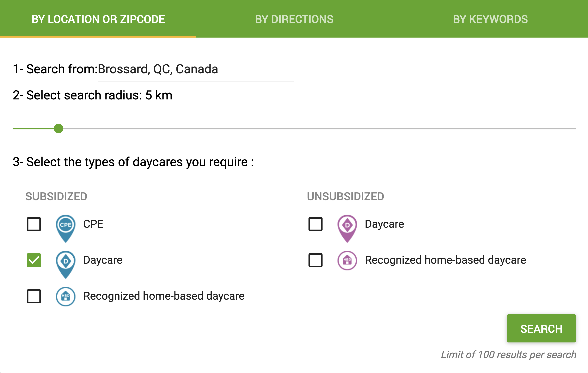Select the By Location or Zipcode tab
This screenshot has height=373, width=588.
pyautogui.click(x=98, y=19)
